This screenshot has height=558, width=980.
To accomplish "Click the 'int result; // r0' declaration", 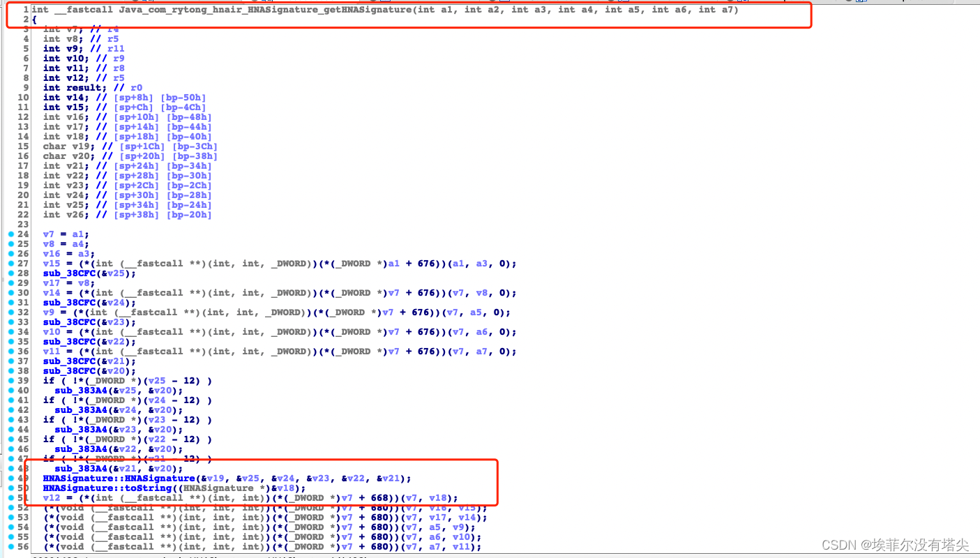I will (92, 88).
